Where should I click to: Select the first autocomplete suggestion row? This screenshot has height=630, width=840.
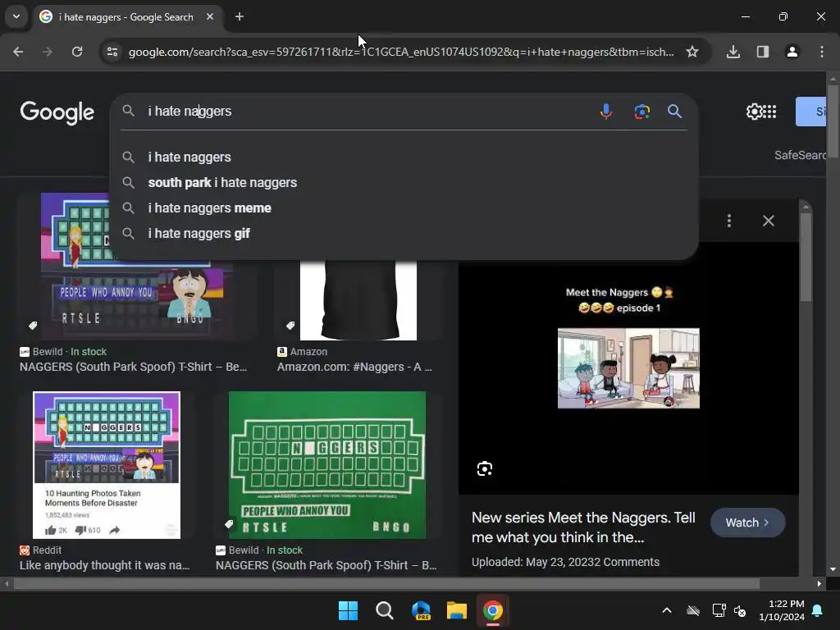404,157
